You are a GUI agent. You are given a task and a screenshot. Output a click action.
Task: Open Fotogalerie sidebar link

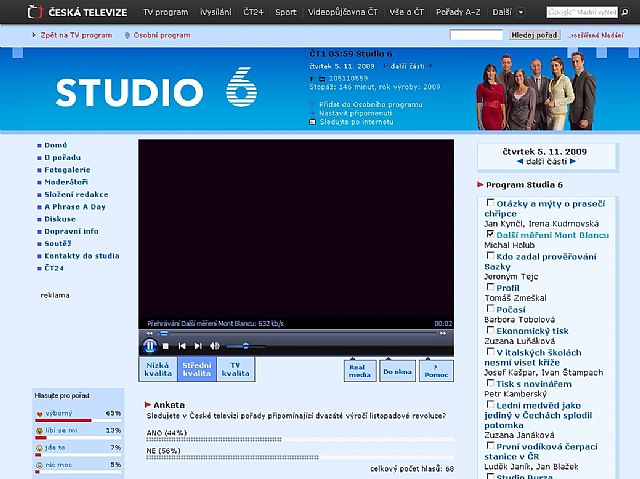(x=67, y=170)
